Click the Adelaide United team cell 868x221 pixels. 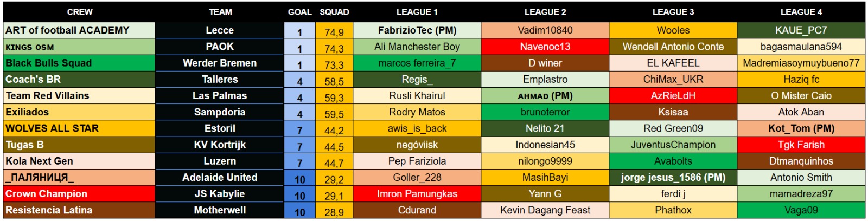click(x=220, y=178)
